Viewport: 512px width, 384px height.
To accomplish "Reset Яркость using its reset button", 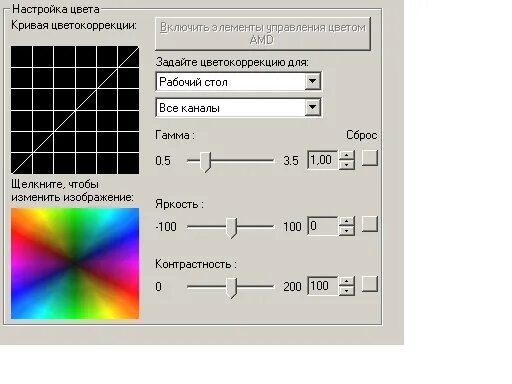I will [x=370, y=224].
